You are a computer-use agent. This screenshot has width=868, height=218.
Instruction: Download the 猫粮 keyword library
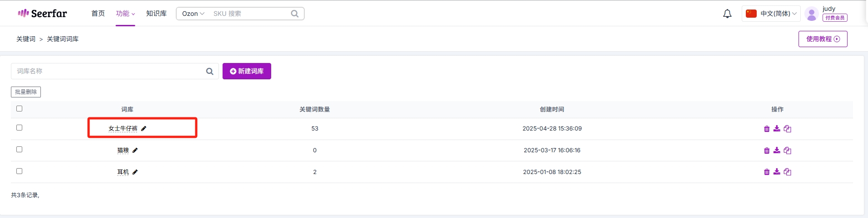777,150
